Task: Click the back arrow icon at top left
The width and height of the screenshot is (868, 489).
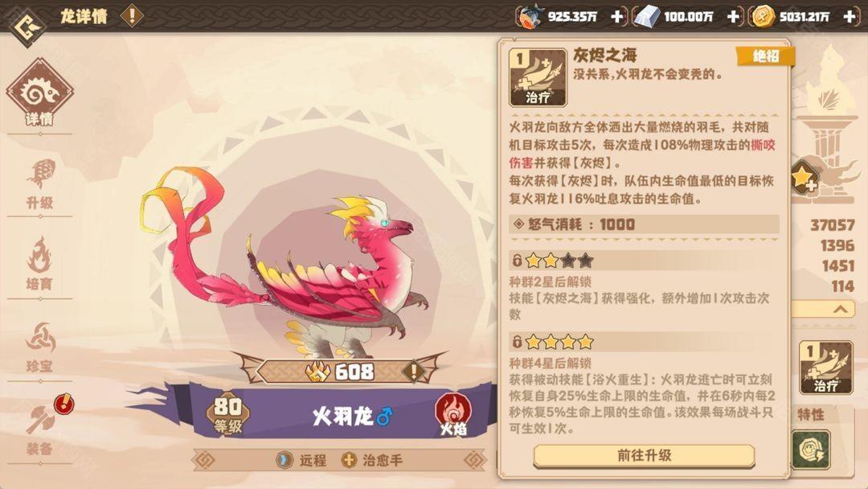Action: 27,27
